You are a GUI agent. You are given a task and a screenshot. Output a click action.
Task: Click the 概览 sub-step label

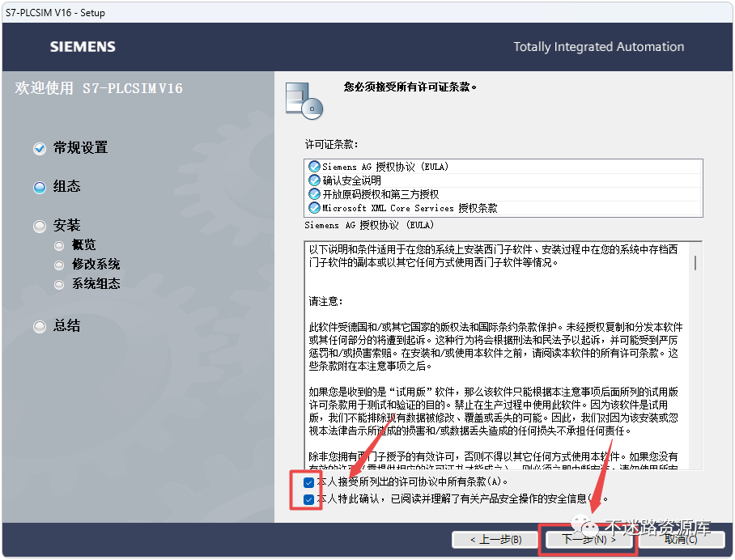click(x=84, y=244)
